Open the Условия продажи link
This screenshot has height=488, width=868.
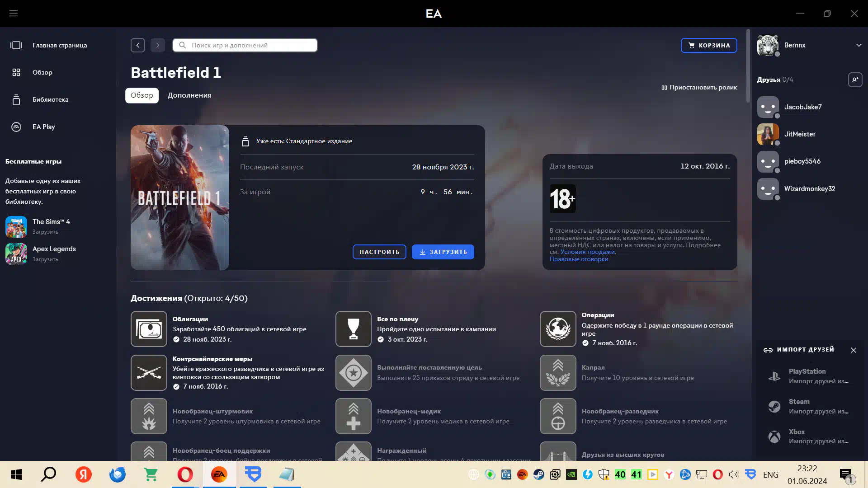coord(588,252)
